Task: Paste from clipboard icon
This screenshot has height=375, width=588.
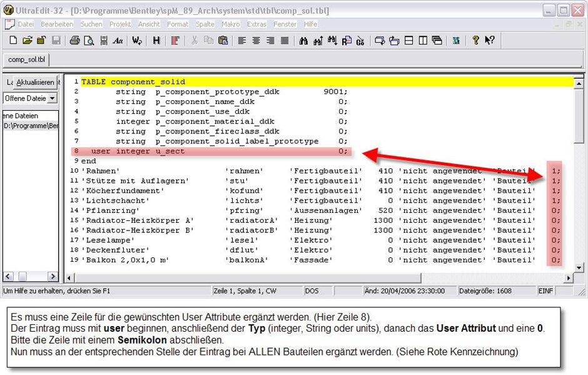Action: tap(223, 40)
